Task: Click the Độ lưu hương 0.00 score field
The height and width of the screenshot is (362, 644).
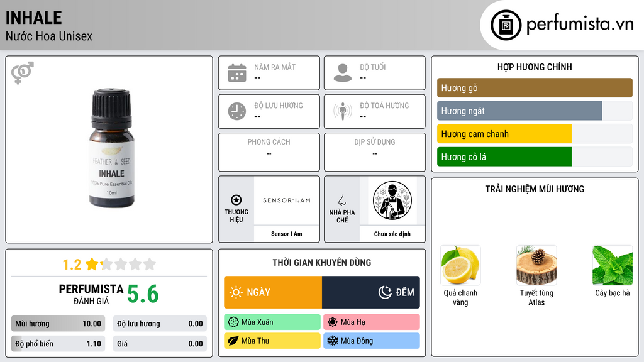Action: click(x=160, y=324)
